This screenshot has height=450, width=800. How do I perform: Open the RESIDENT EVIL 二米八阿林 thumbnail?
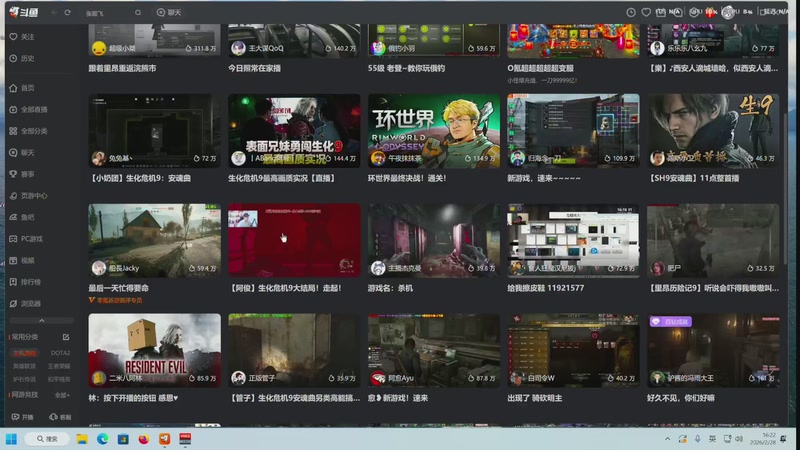click(x=155, y=351)
